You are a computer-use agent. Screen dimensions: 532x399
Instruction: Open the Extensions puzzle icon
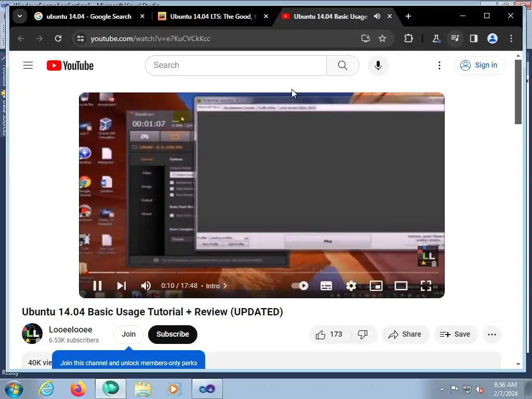pyautogui.click(x=408, y=38)
